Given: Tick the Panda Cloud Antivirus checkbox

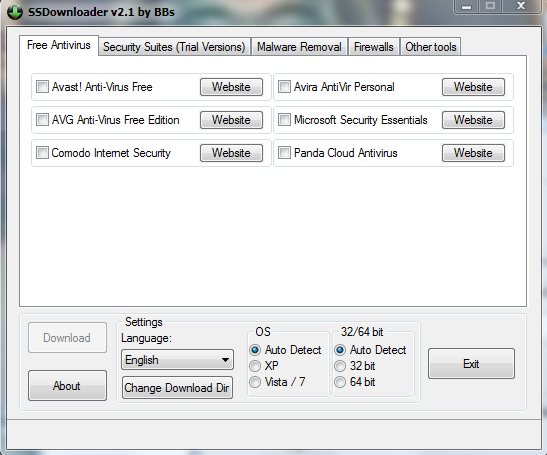Looking at the screenshot, I should pos(284,153).
